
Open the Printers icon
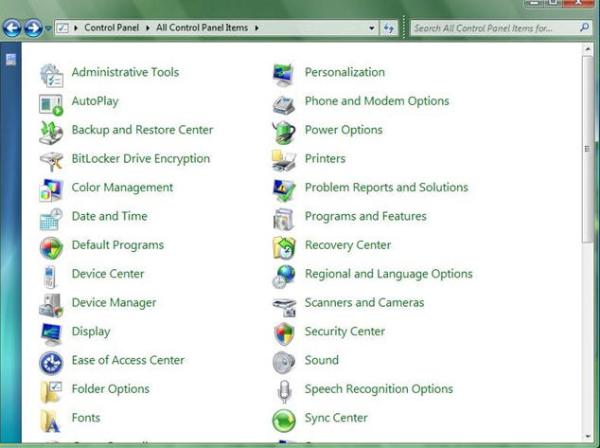(x=284, y=161)
